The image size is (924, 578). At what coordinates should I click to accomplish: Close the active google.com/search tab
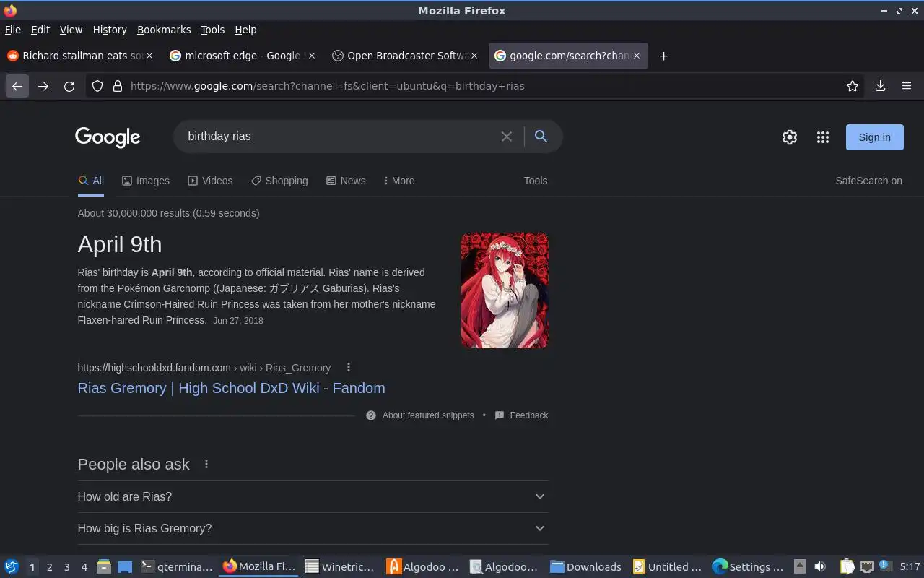pyautogui.click(x=637, y=56)
